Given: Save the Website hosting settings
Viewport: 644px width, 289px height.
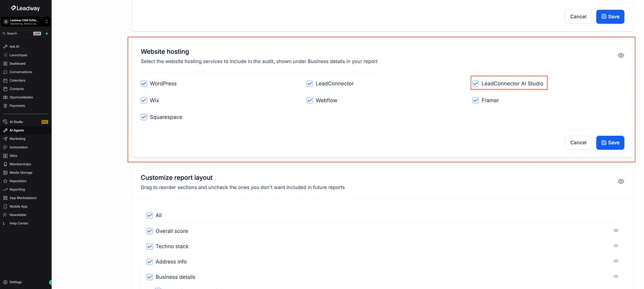Looking at the screenshot, I should point(610,143).
